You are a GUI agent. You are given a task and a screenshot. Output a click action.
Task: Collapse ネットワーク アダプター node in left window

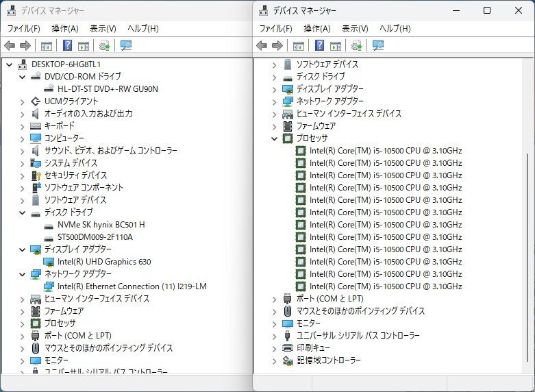pos(22,274)
